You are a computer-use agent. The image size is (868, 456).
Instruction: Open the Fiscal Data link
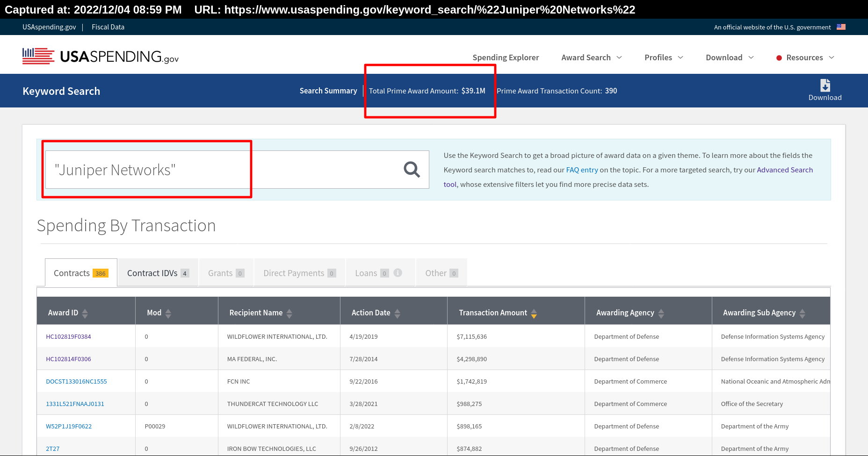click(x=108, y=27)
